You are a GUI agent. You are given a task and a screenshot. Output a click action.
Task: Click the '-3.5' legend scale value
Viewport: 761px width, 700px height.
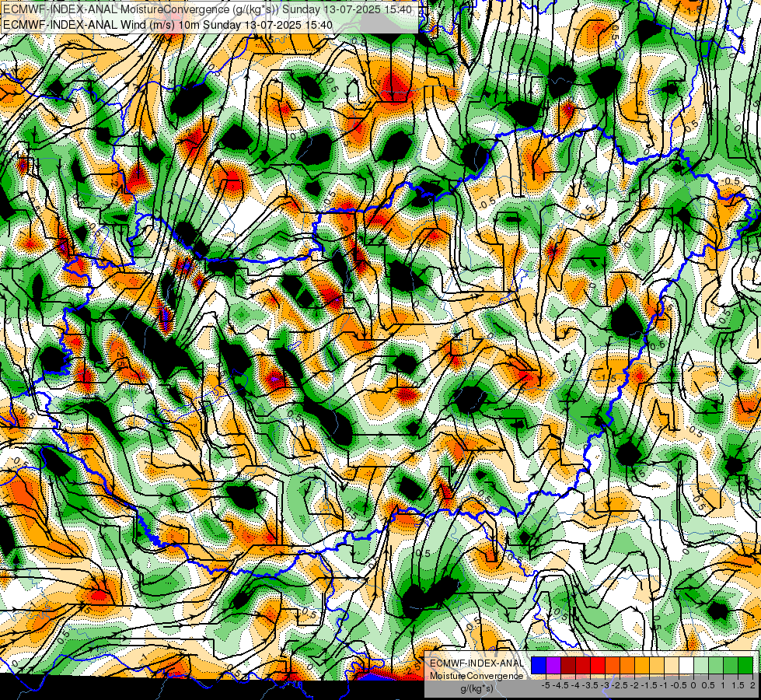[591, 685]
